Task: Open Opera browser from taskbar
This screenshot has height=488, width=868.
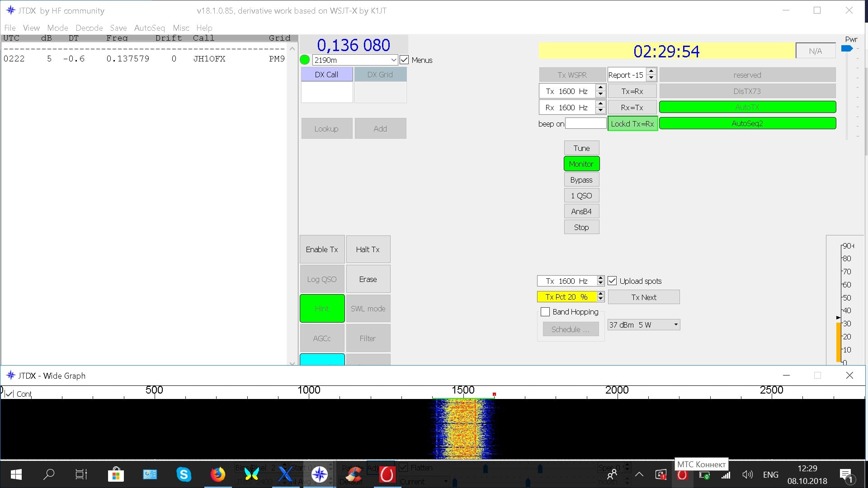Action: [387, 474]
